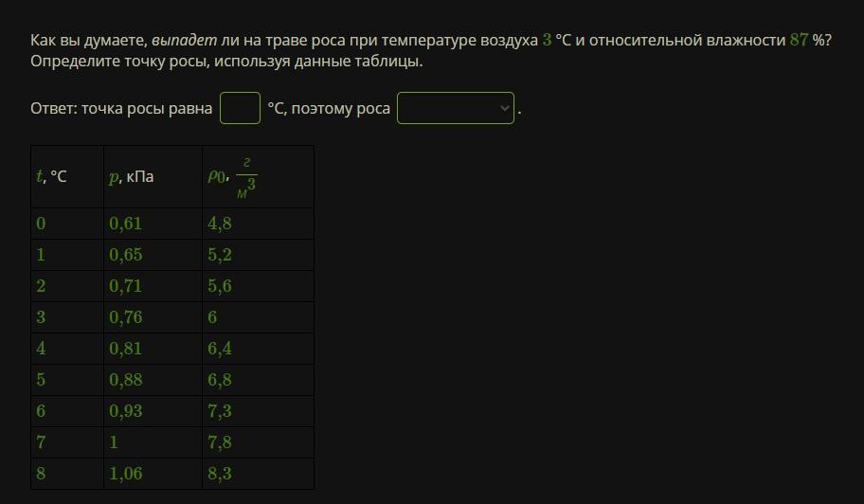Click pressure cell showing 0,61

pos(153,224)
